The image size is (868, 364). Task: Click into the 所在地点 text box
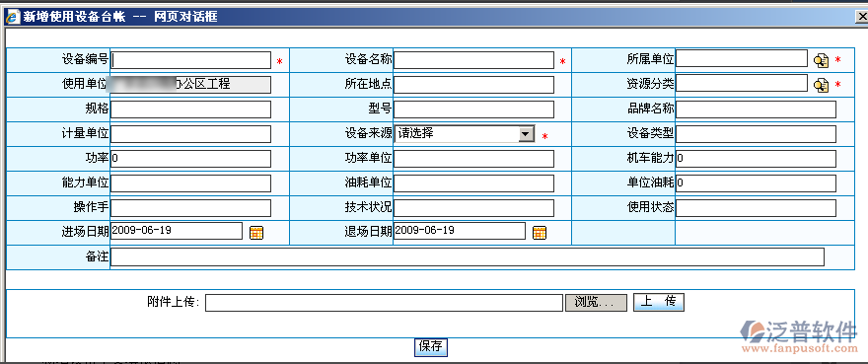[473, 85]
